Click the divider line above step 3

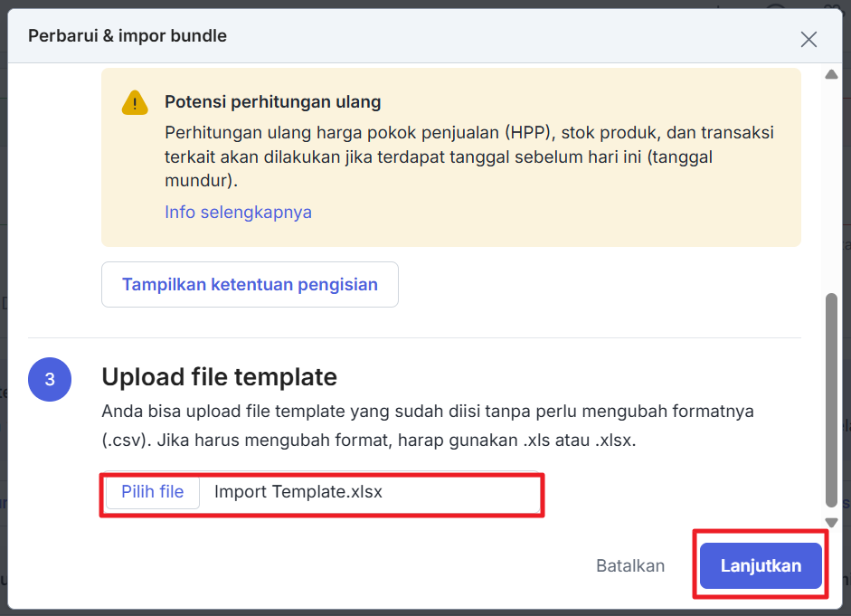coord(414,337)
